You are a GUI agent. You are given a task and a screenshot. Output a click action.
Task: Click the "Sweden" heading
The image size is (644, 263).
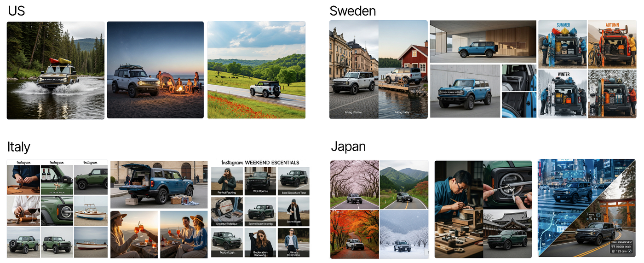353,11
